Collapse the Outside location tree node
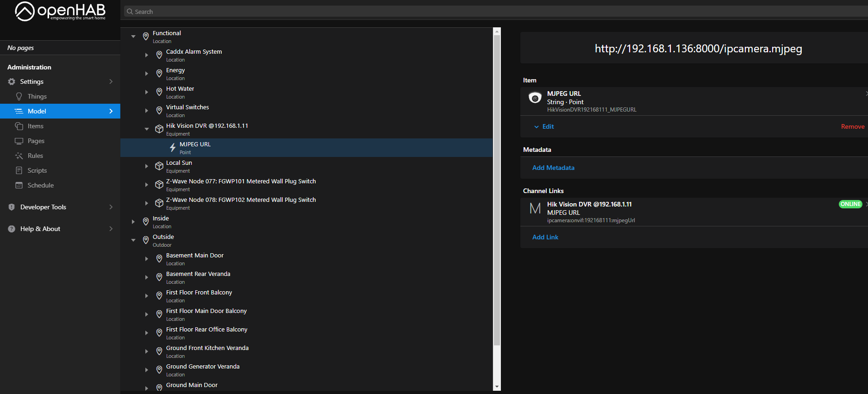The width and height of the screenshot is (868, 394). click(x=133, y=240)
